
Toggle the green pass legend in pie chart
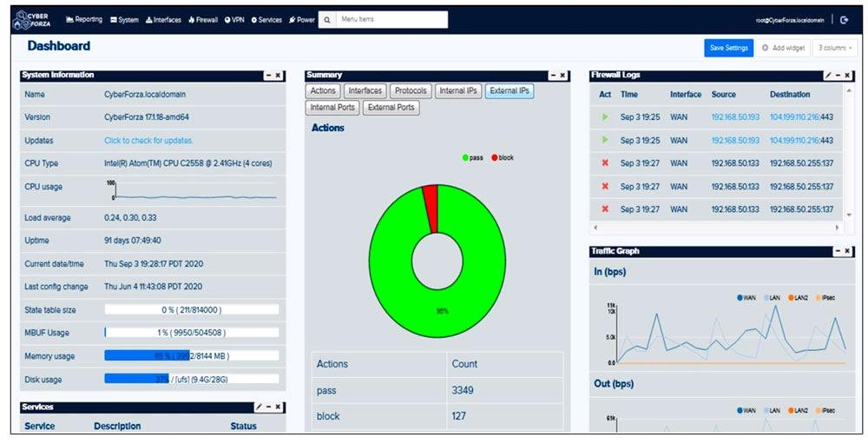tap(473, 158)
